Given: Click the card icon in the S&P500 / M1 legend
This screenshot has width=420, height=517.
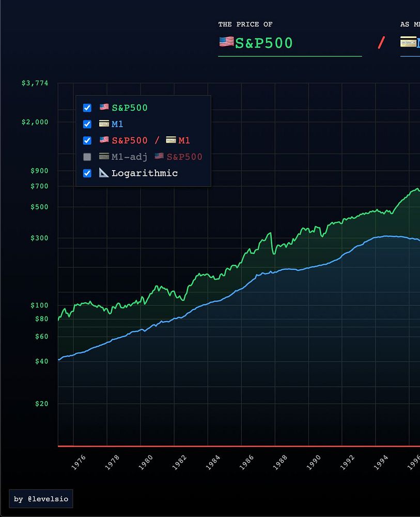Looking at the screenshot, I should pos(170,140).
